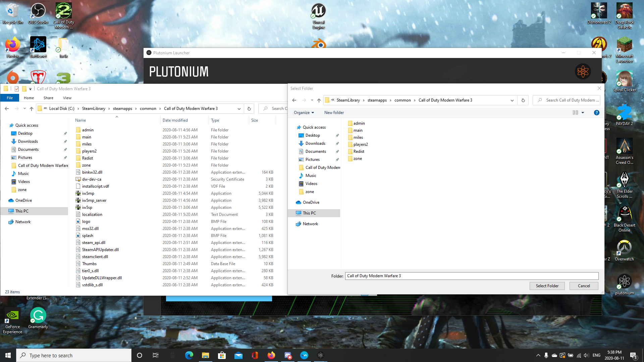Click the help icon in Select Folder dialog
Viewport: 644px width, 362px height.
click(x=596, y=113)
